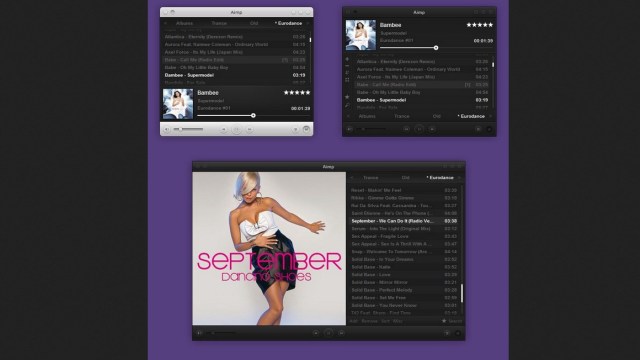Select Babe - Call Me in light-skinned window
640x360 pixels.
235,60
